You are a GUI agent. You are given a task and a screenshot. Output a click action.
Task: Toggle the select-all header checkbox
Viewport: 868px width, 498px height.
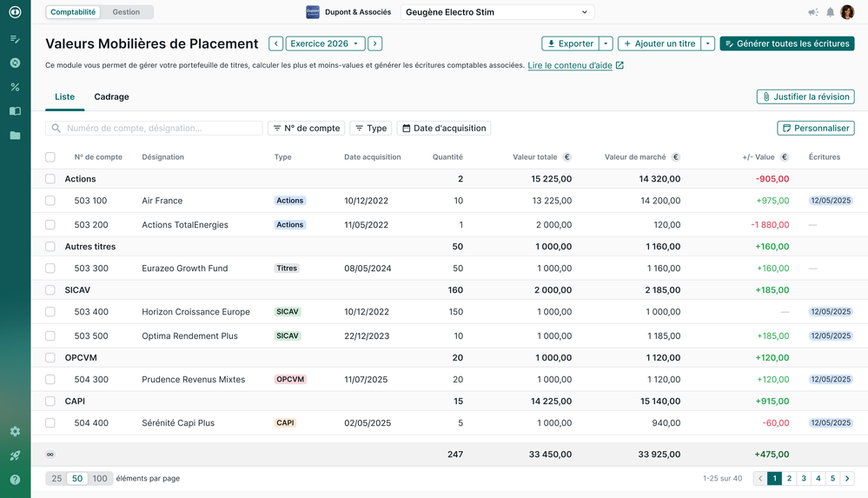(50, 156)
